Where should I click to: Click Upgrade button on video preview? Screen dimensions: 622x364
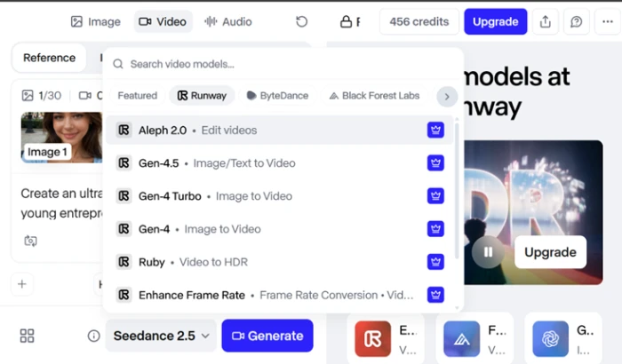coord(550,252)
